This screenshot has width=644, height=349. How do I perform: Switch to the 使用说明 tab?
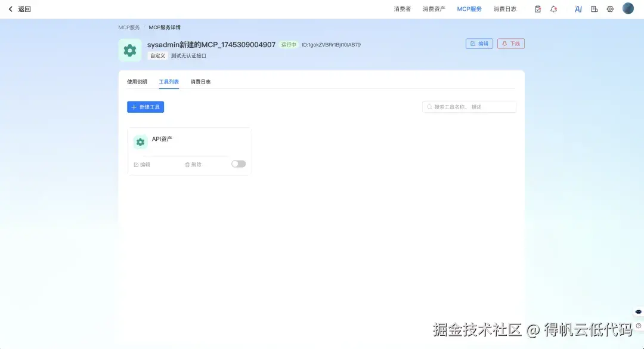pyautogui.click(x=138, y=82)
